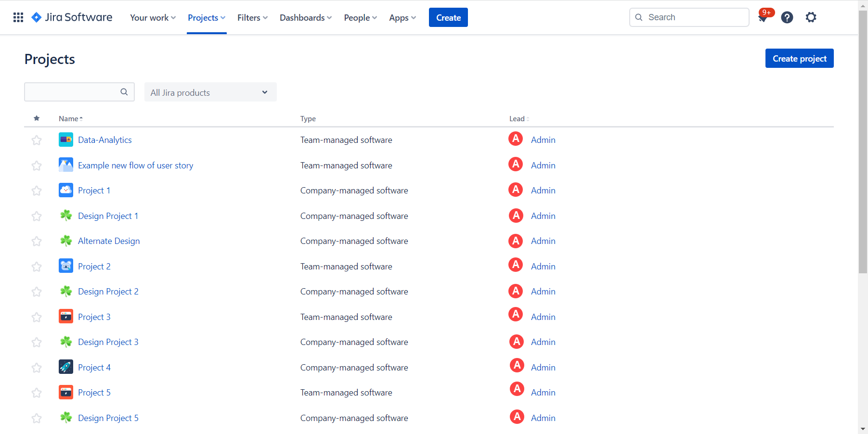Click inside the global Search field
868x434 pixels.
click(x=688, y=17)
